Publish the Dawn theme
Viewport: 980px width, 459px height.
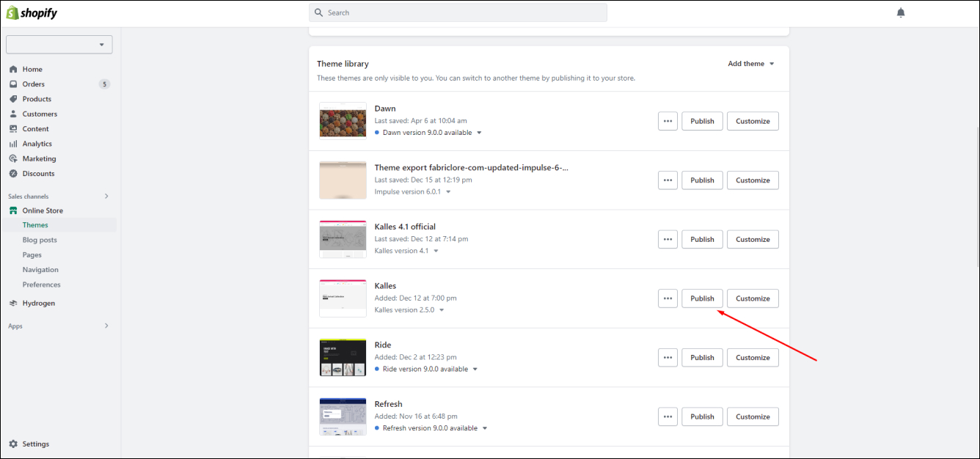pos(702,121)
